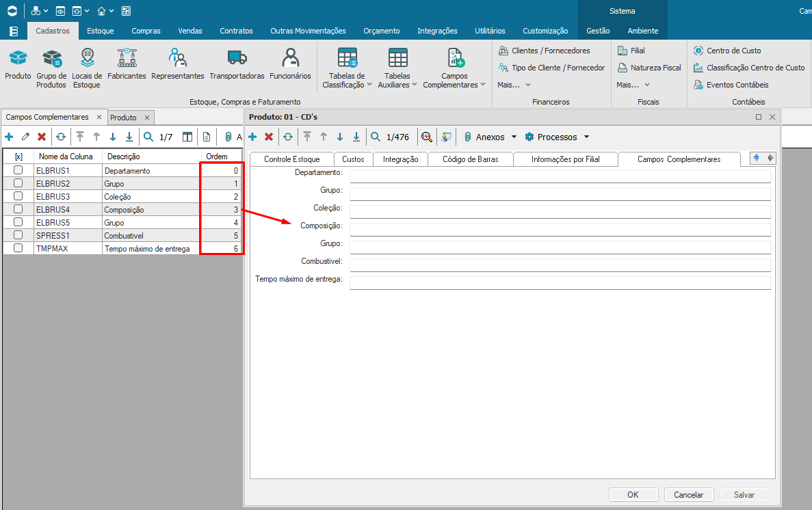The height and width of the screenshot is (510, 812).
Task: Refresh the Produto dialog record
Action: (288, 137)
